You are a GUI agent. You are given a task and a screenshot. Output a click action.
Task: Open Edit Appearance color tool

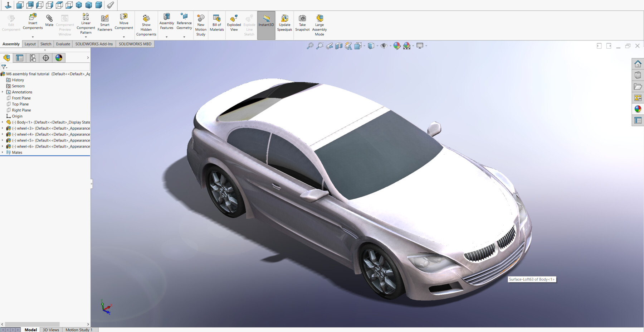(x=396, y=46)
